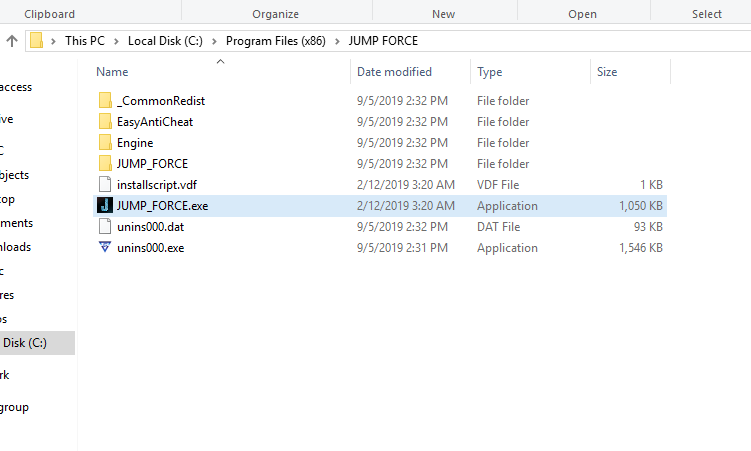This screenshot has height=451, width=751.
Task: Go to This PC in breadcrumb
Action: click(85, 41)
